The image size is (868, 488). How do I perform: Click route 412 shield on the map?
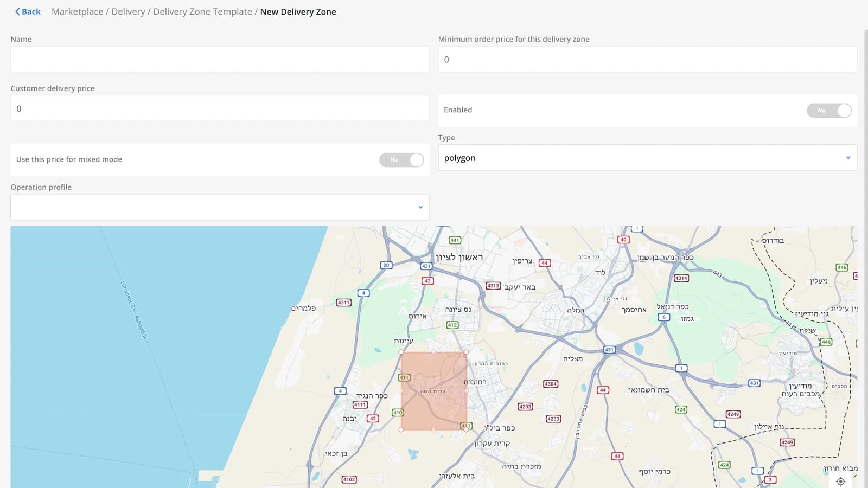(452, 325)
